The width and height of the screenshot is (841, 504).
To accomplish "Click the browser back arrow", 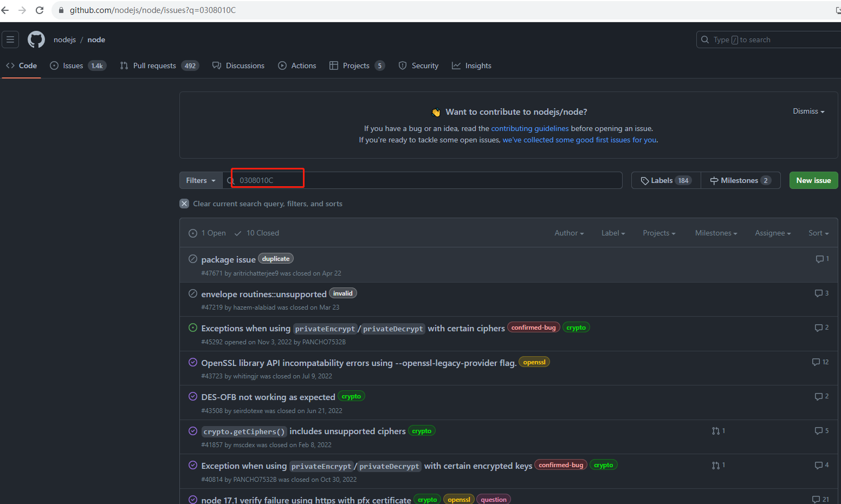I will click(x=5, y=10).
